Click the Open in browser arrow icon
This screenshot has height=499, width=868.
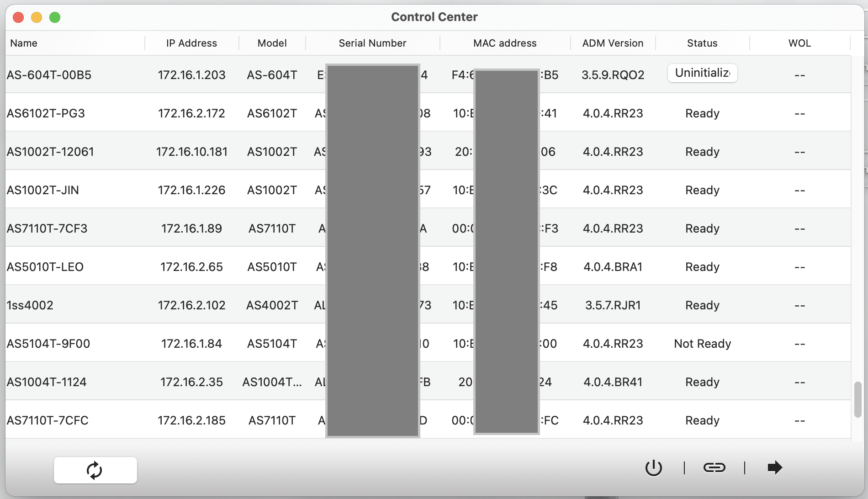(x=775, y=467)
